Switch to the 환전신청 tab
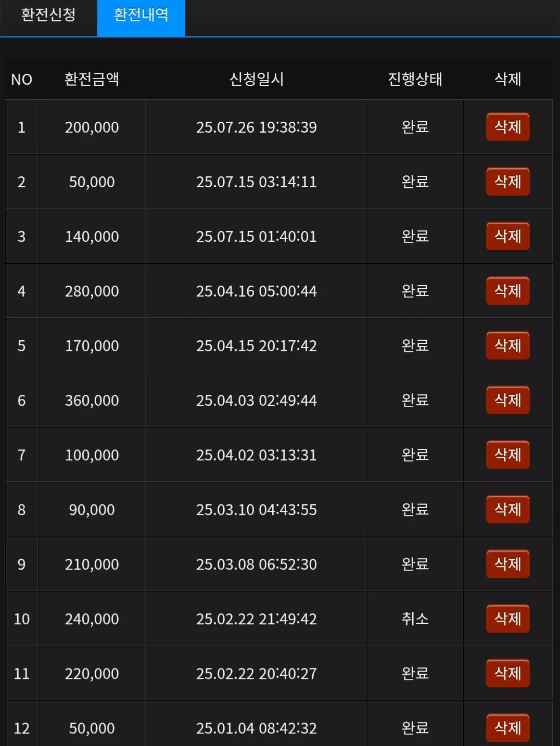 pos(48,15)
